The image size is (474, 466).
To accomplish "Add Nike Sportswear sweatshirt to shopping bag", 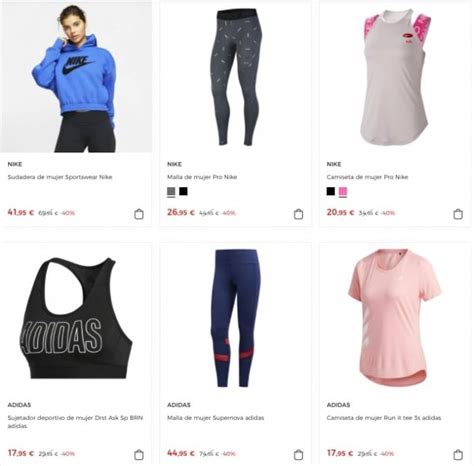I will tap(139, 214).
